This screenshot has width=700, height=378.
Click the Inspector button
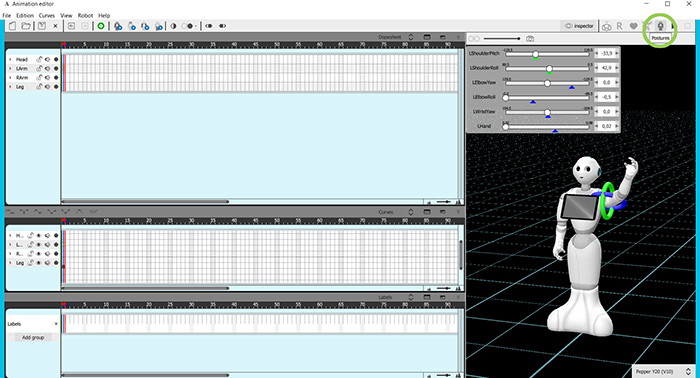coord(579,26)
